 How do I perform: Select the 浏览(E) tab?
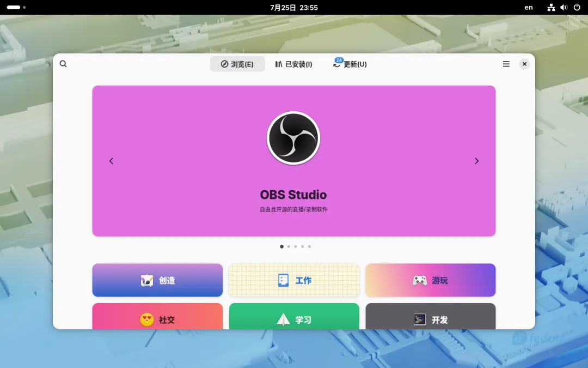[237, 64]
